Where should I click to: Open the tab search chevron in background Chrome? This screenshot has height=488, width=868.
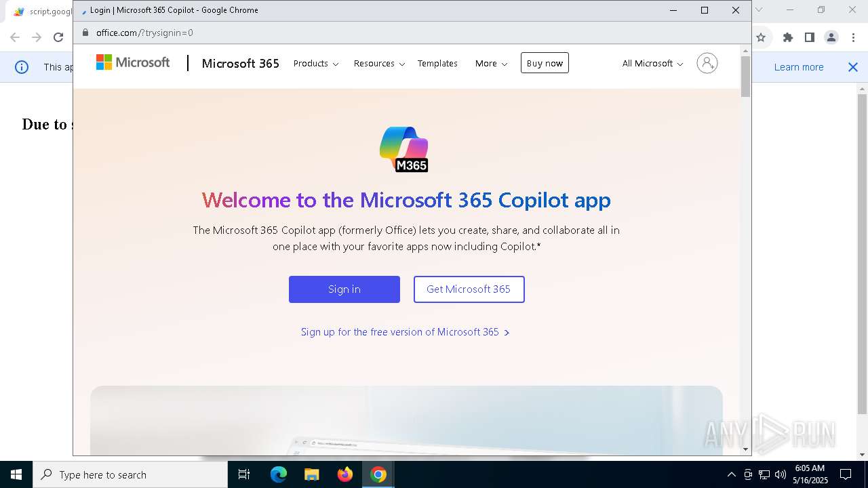click(x=759, y=9)
